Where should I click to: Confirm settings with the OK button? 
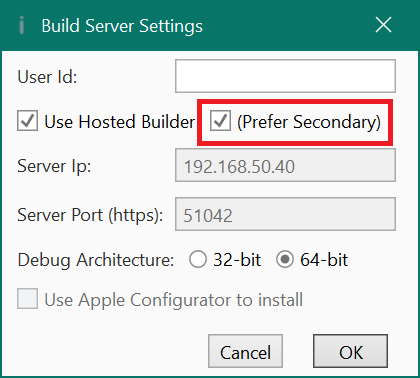pyautogui.click(x=350, y=351)
